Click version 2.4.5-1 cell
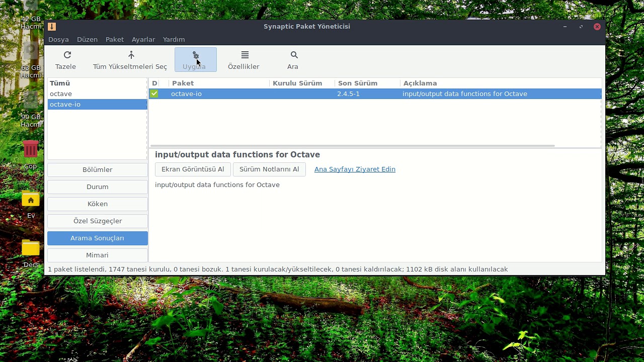The width and height of the screenshot is (644, 362). pos(348,94)
